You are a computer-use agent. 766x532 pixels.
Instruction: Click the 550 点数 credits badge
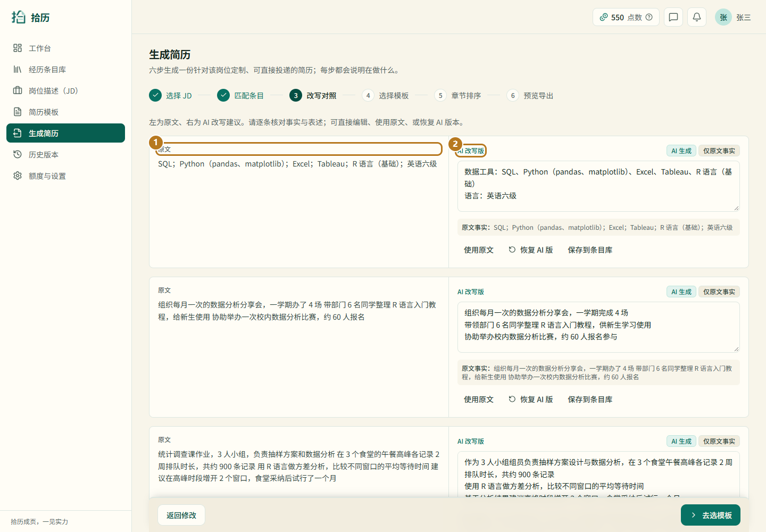click(626, 17)
